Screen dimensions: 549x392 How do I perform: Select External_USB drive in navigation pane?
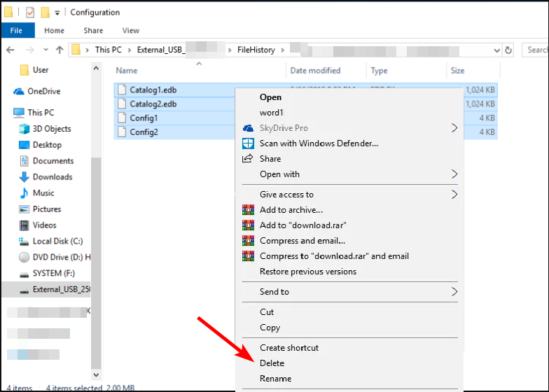(x=46, y=290)
